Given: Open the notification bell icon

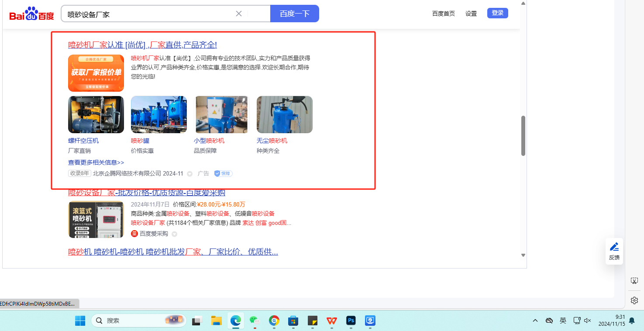Looking at the screenshot, I should click(x=632, y=321).
